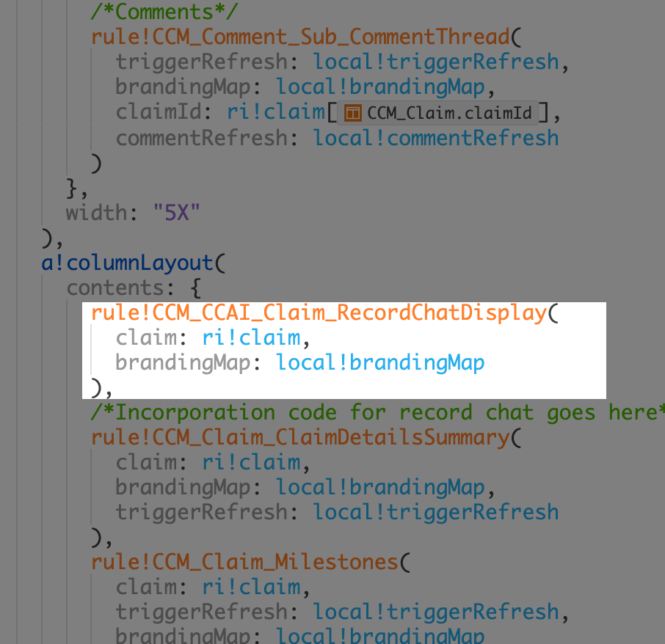This screenshot has width=665, height=644.
Task: Click ri!claim value in Milestones rule
Action: [252, 587]
